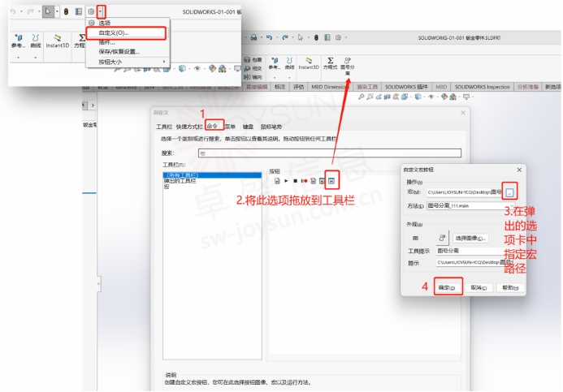Click the 镜向 (Mirror) tool
Screen dimensions: 563x392
tap(253, 77)
